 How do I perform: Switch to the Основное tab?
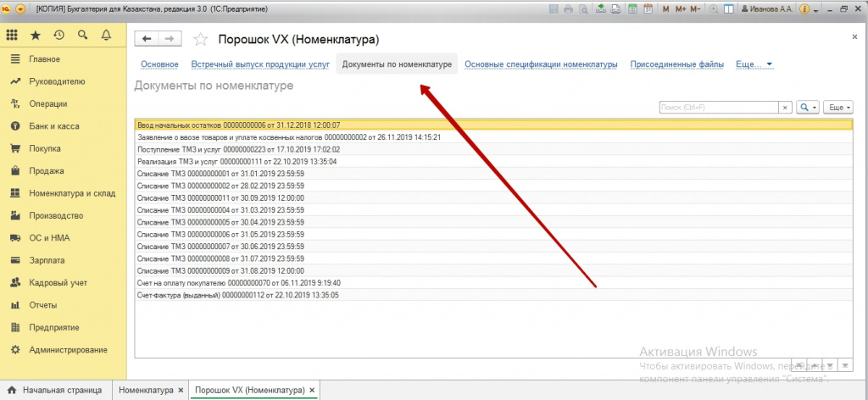tap(159, 64)
